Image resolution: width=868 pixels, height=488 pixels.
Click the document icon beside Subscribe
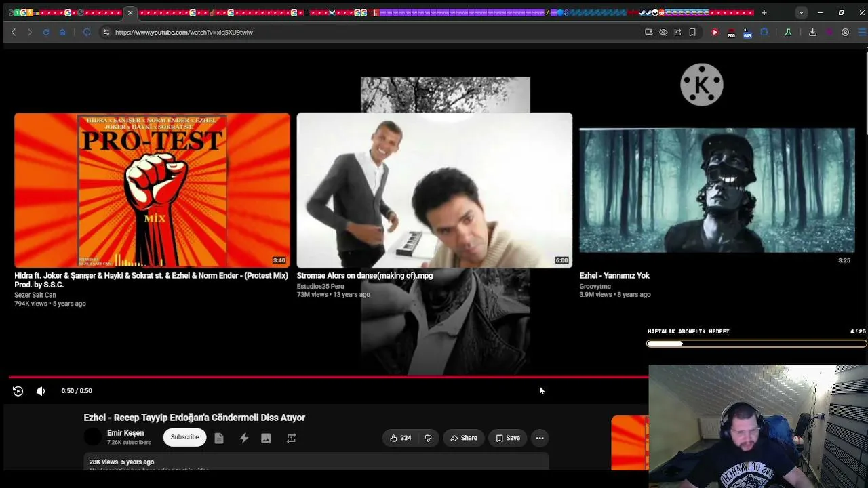[219, 439]
